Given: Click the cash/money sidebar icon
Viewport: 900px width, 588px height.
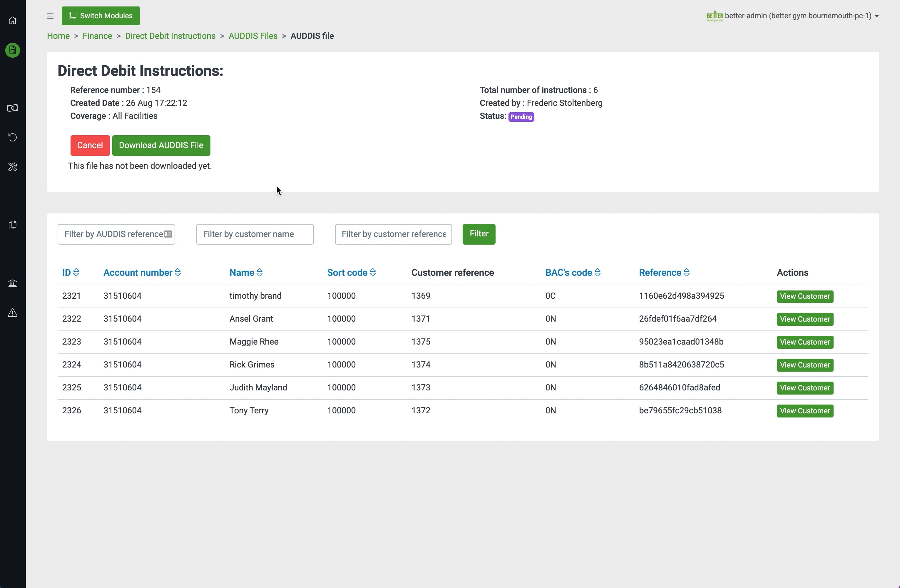Looking at the screenshot, I should (12, 108).
